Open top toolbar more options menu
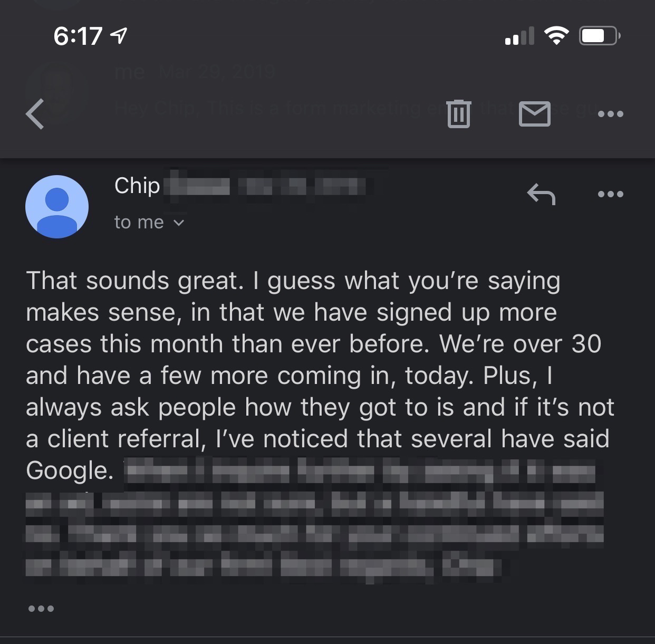Viewport: 655px width, 644px height. pos(611,114)
